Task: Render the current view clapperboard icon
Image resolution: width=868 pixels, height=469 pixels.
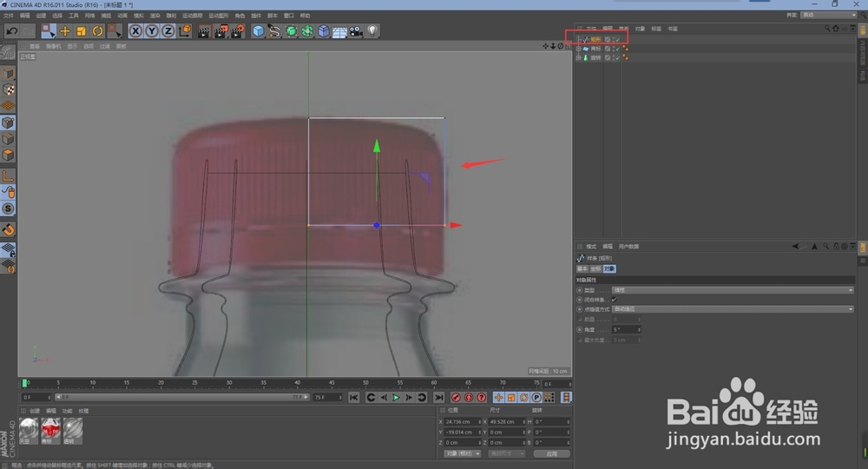Action: (x=204, y=31)
